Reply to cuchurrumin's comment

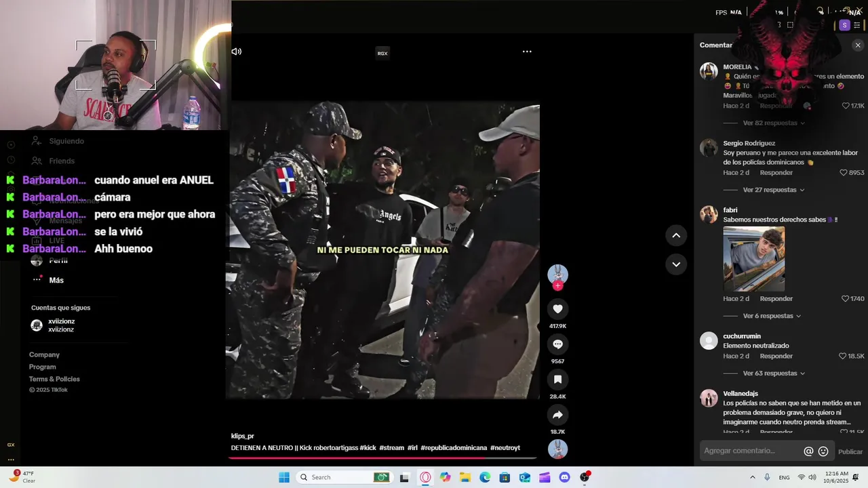(776, 357)
